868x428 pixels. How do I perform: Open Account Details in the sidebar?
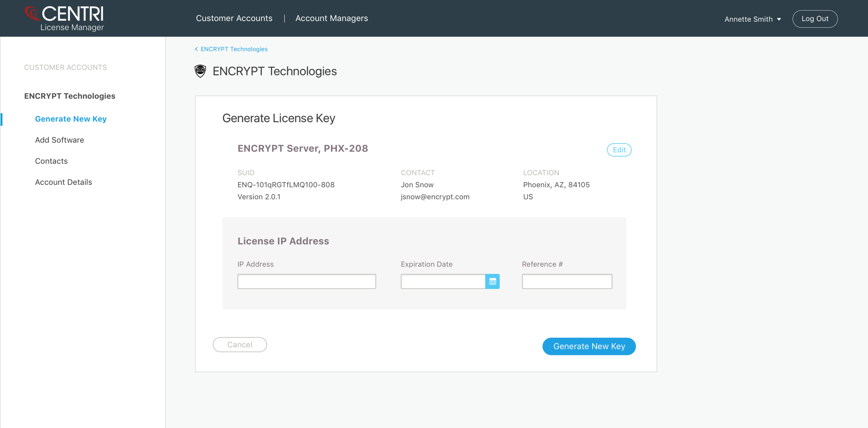64,182
